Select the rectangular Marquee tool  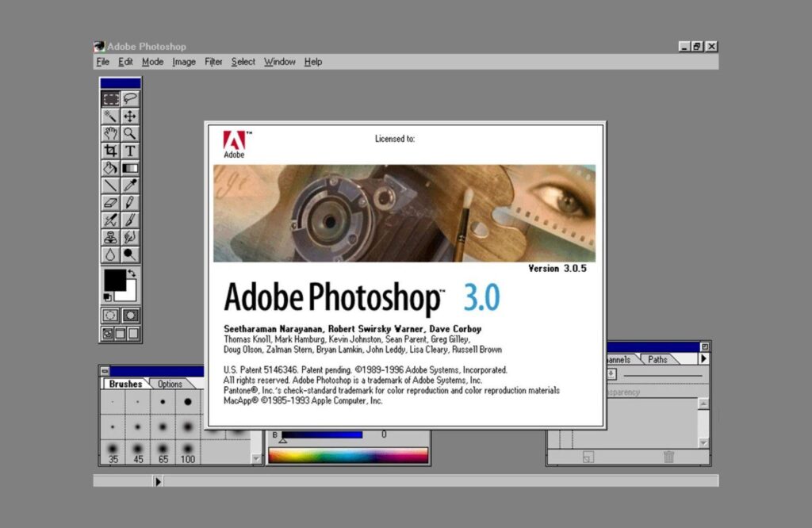(x=111, y=98)
